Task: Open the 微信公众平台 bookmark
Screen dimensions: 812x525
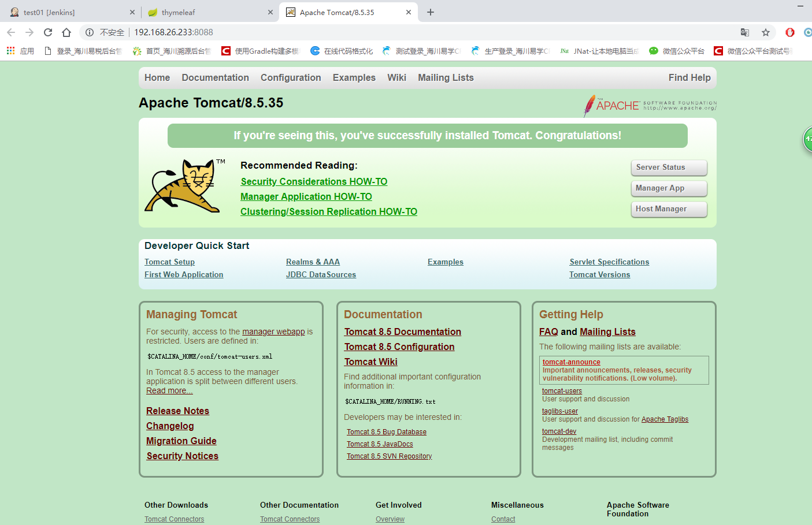Action: [x=676, y=51]
